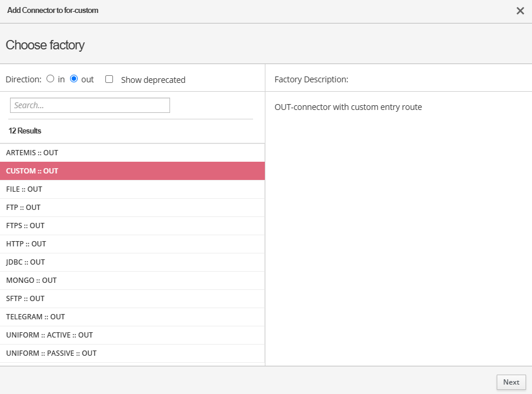Select UNIFORM :: PASSIVE :: OUT factory
This screenshot has height=394, width=532.
tap(51, 353)
